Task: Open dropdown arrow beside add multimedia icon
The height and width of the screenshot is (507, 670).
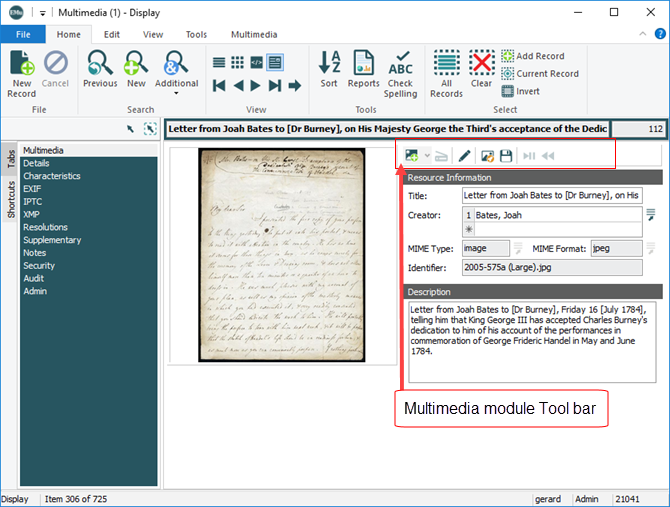Action: point(427,156)
